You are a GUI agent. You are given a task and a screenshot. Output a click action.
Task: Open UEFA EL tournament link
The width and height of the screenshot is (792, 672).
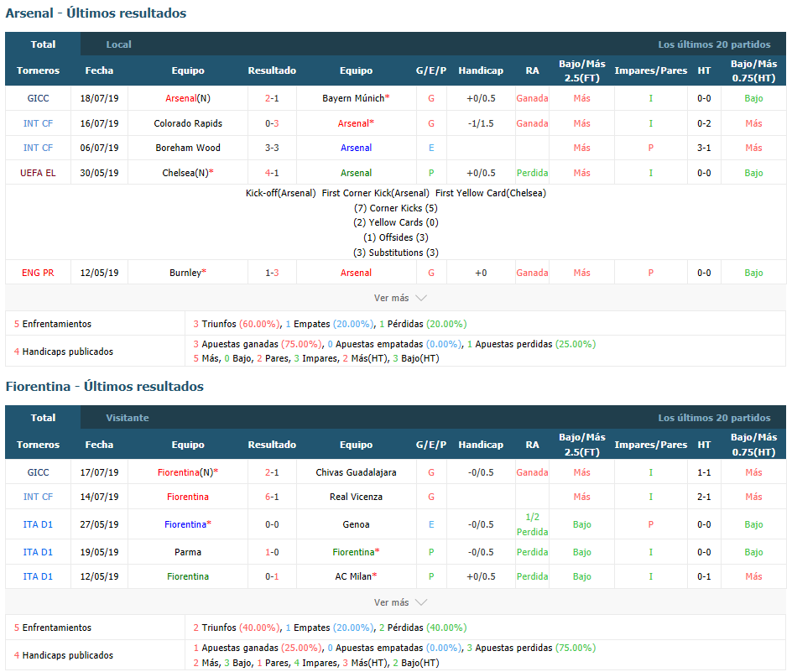pyautogui.click(x=38, y=173)
